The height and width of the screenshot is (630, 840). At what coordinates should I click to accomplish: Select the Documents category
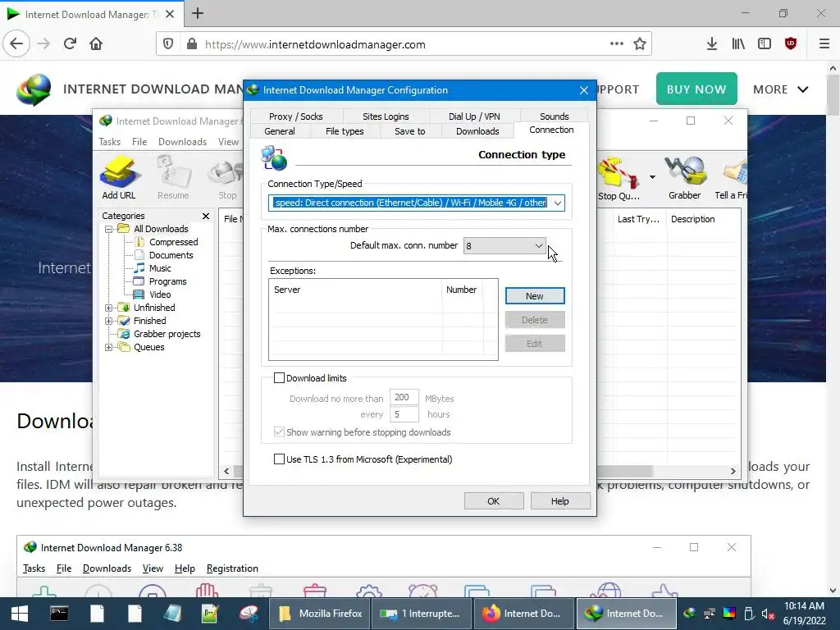(171, 255)
